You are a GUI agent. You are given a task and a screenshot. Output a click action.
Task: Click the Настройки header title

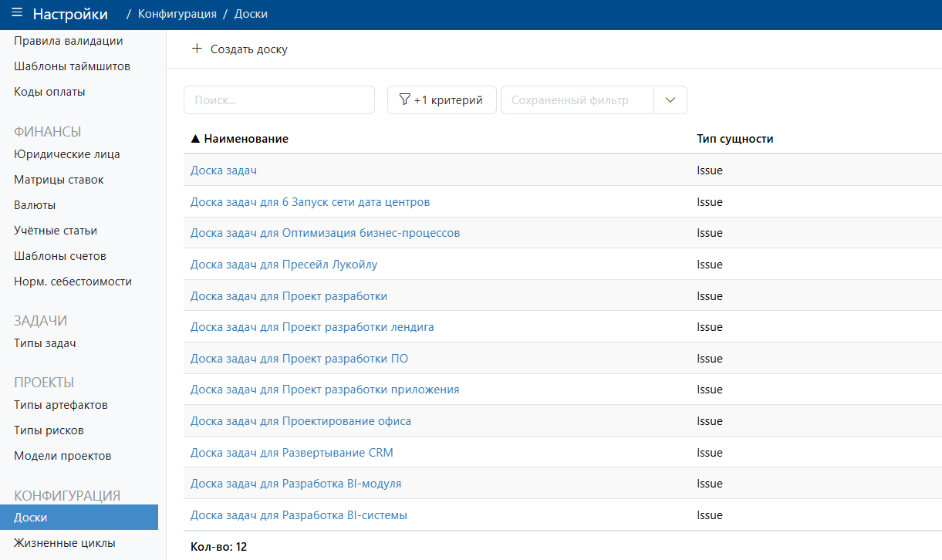coord(70,14)
